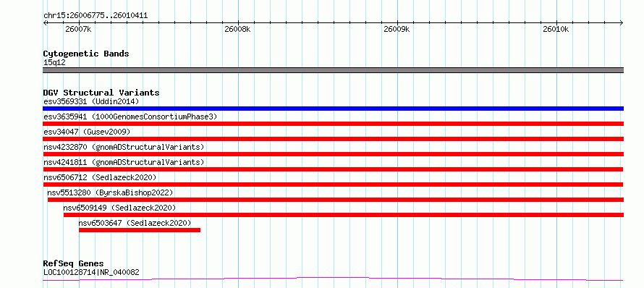Screen dimensions: 644x288
Task: Click the magenta LOC100128714 gene line
Action: point(333,279)
